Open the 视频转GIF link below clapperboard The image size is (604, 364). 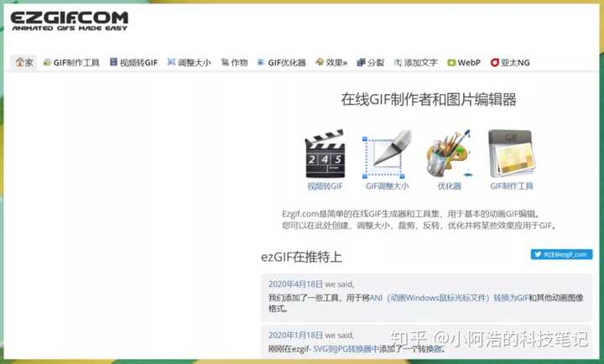pyautogui.click(x=325, y=186)
